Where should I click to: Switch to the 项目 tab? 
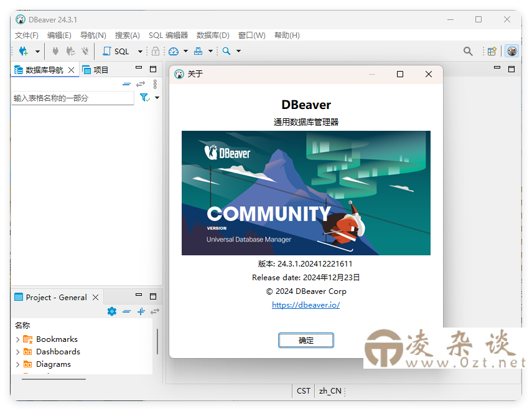click(x=95, y=70)
